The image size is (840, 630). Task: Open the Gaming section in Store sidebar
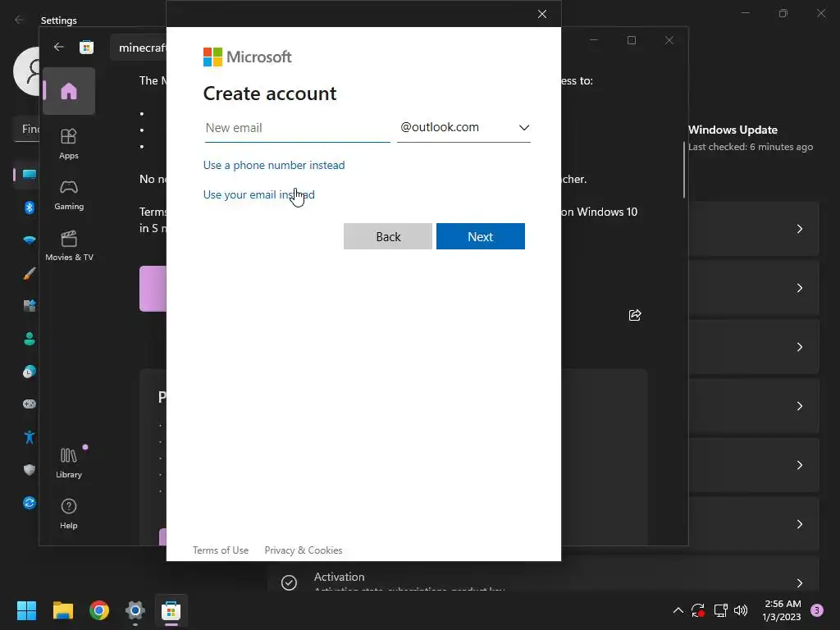(x=69, y=194)
